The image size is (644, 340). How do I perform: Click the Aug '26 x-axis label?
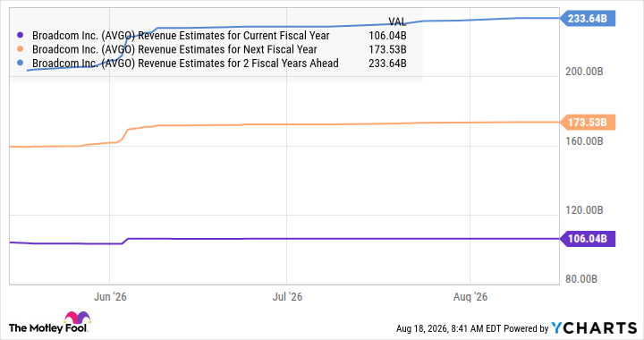point(470,297)
